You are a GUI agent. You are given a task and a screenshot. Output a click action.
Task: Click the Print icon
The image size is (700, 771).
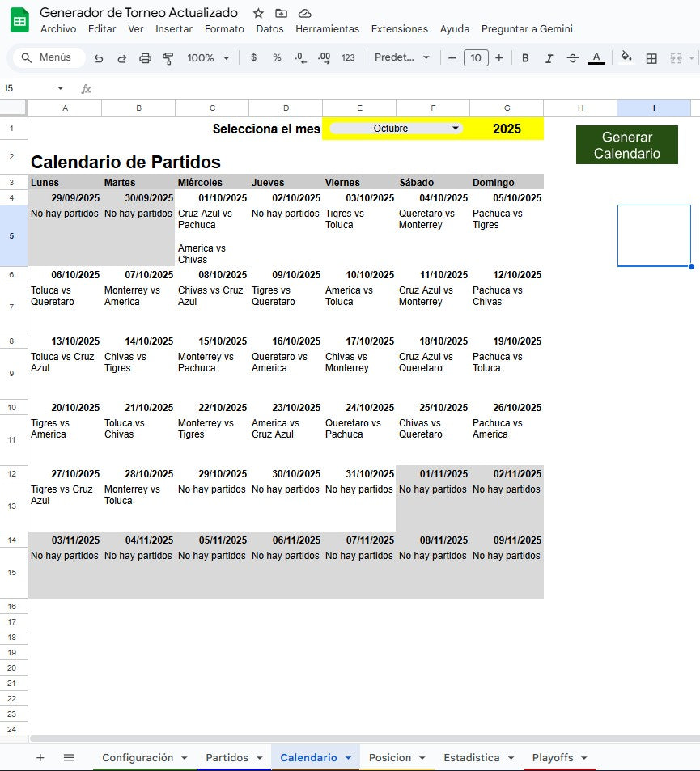coord(143,57)
